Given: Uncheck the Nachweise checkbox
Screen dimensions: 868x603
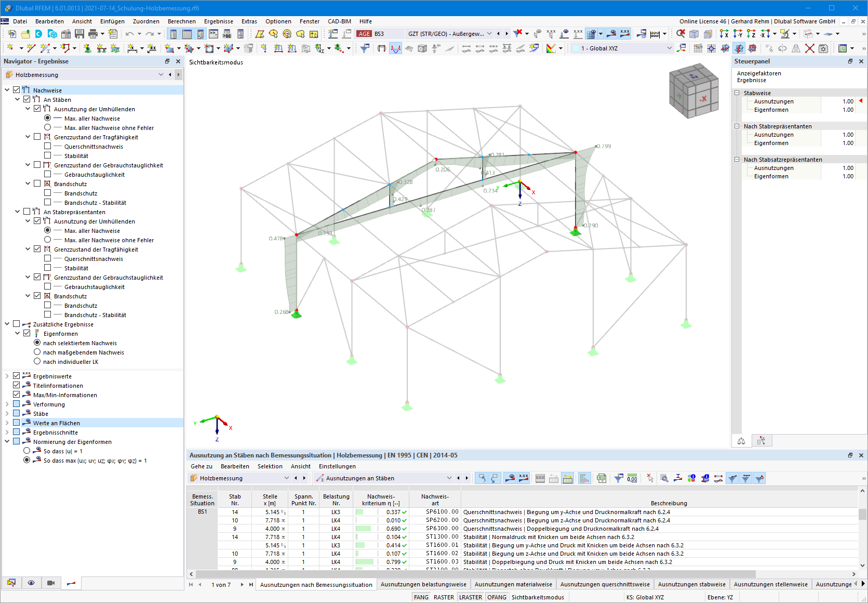Looking at the screenshot, I should click(16, 90).
